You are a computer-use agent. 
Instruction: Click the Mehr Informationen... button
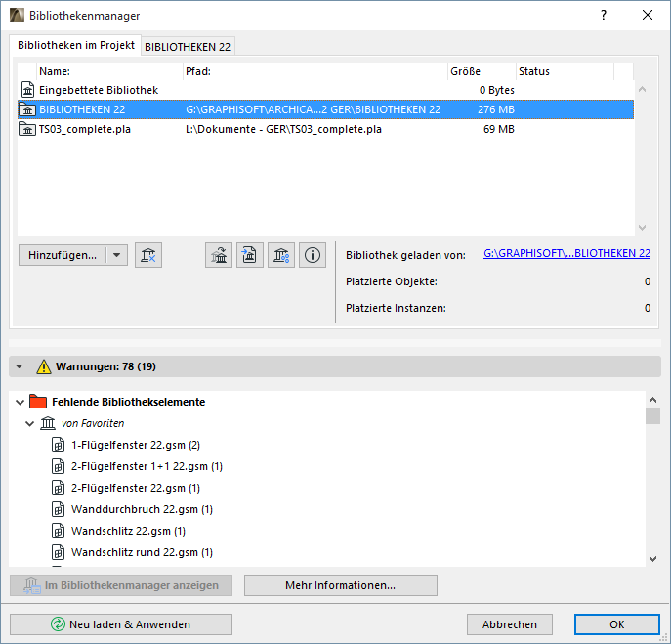pyautogui.click(x=341, y=585)
